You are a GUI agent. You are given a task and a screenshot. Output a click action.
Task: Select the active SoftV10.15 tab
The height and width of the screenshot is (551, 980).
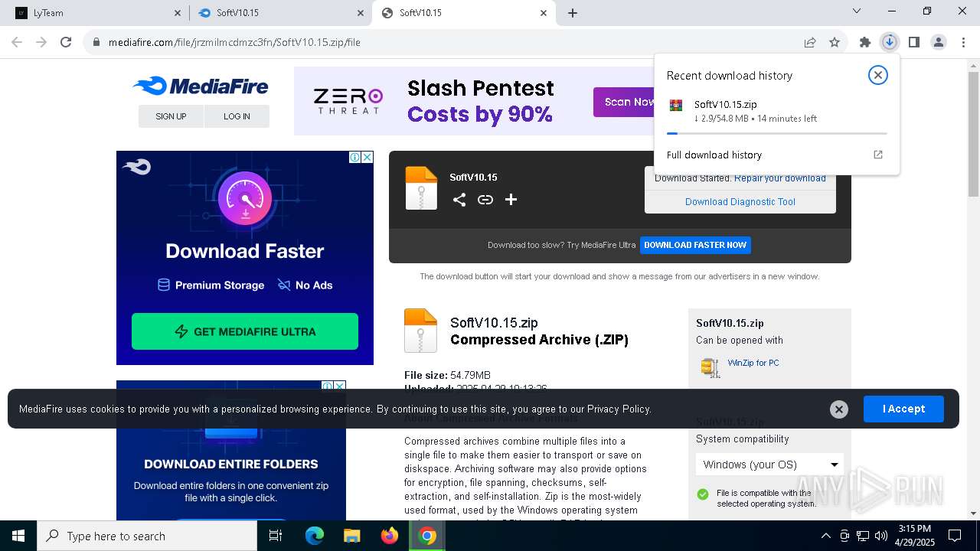(x=464, y=13)
